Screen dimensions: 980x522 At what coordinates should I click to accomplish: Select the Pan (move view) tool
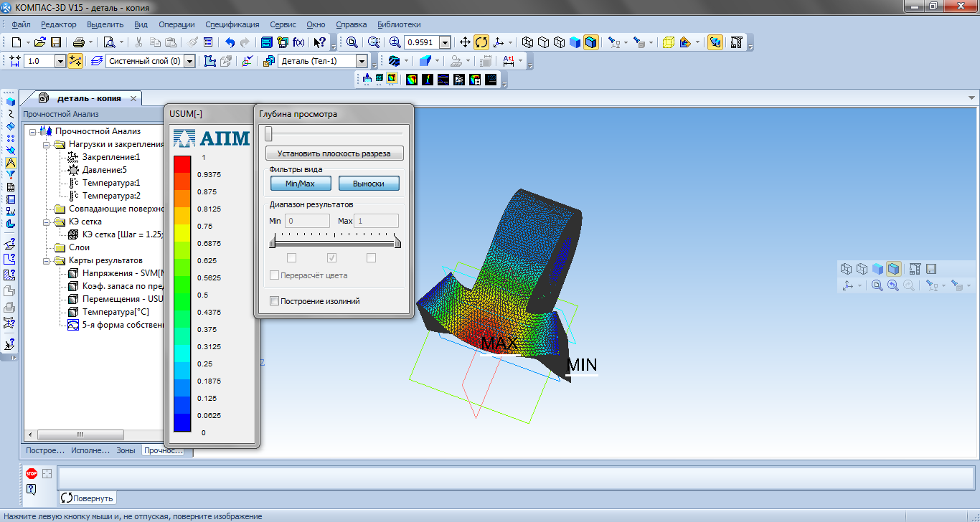tap(465, 42)
